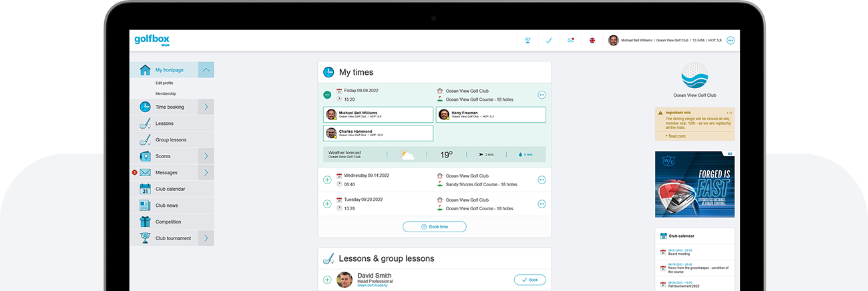Open Membership submenu item

[166, 93]
